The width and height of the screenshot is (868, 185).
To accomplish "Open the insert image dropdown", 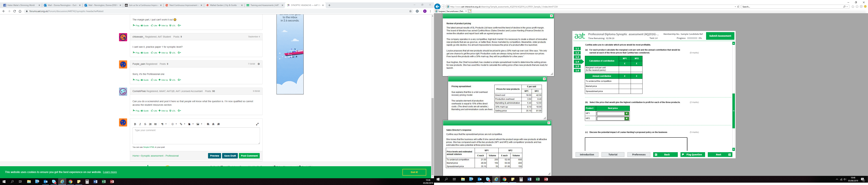I will (199, 124).
